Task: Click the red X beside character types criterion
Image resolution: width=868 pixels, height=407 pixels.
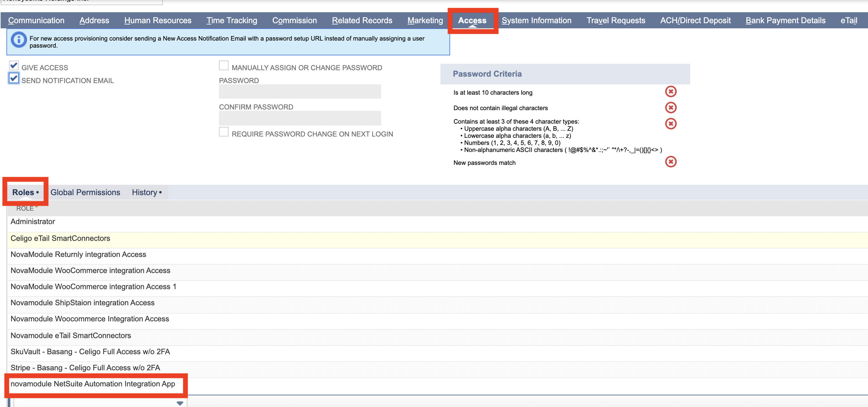Action: coord(671,124)
